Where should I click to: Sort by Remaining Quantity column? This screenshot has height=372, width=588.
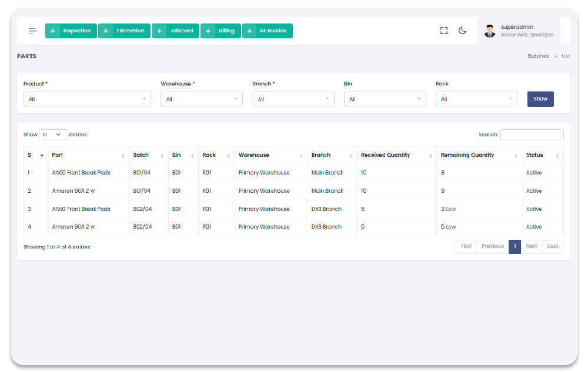pyautogui.click(x=479, y=155)
